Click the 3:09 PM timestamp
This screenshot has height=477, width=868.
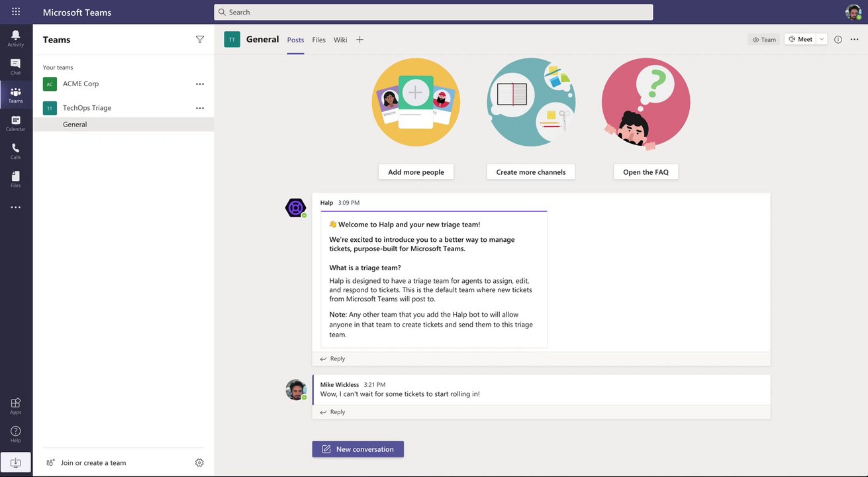349,203
